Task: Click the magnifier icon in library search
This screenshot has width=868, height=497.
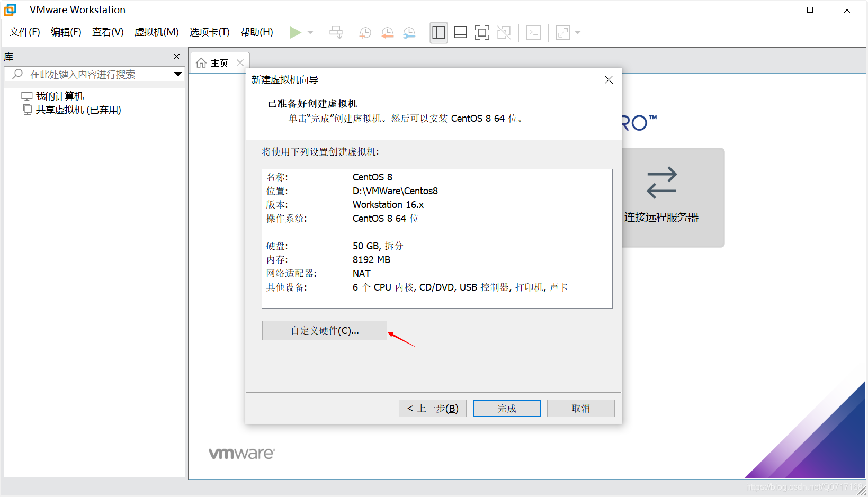Action: pos(17,74)
